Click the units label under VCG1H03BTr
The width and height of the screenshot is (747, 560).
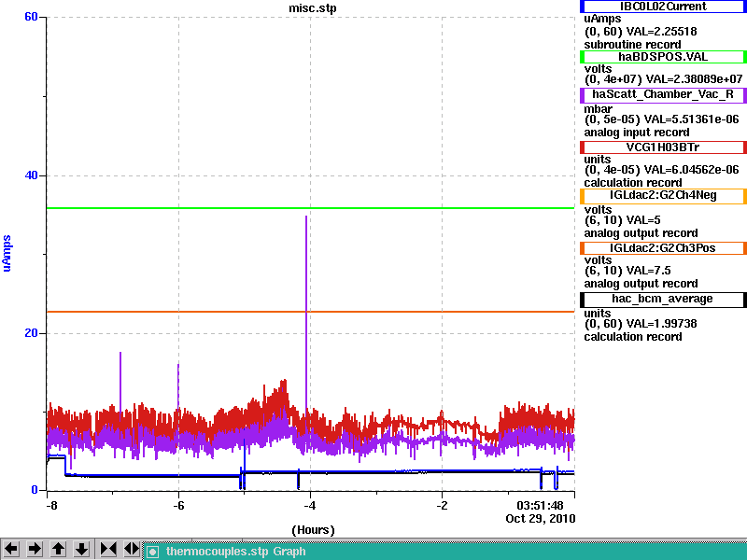tap(598, 160)
